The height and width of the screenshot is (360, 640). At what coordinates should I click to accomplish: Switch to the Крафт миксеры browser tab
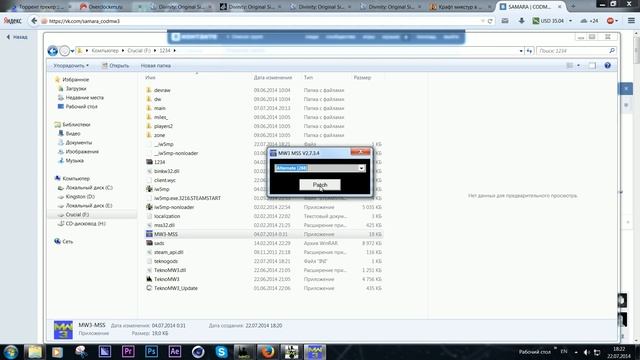coord(461,7)
